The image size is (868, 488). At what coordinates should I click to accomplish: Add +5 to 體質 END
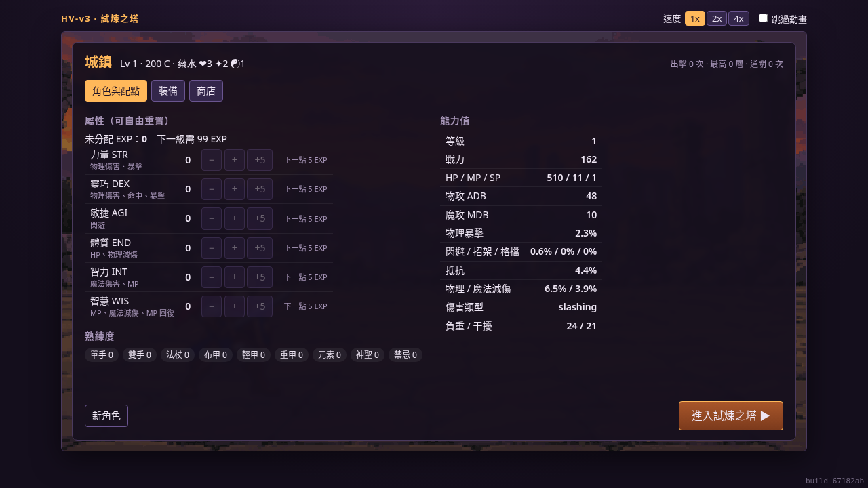pyautogui.click(x=260, y=248)
